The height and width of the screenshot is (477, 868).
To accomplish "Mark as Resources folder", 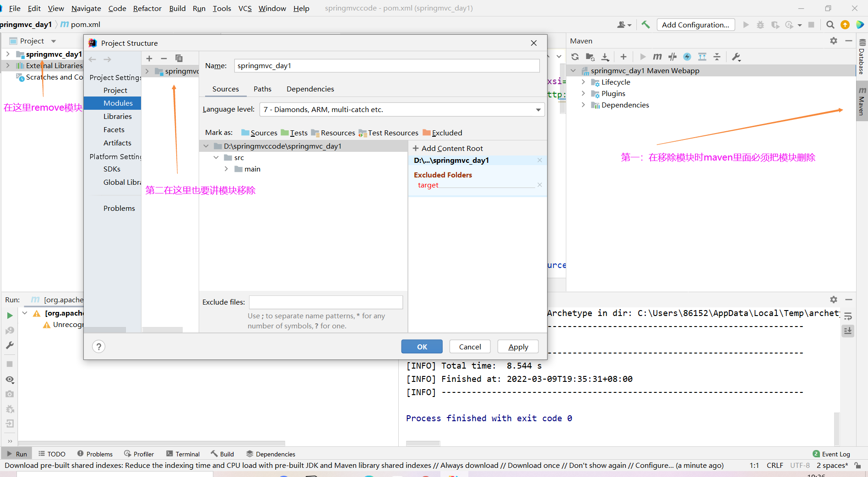I will (x=333, y=133).
